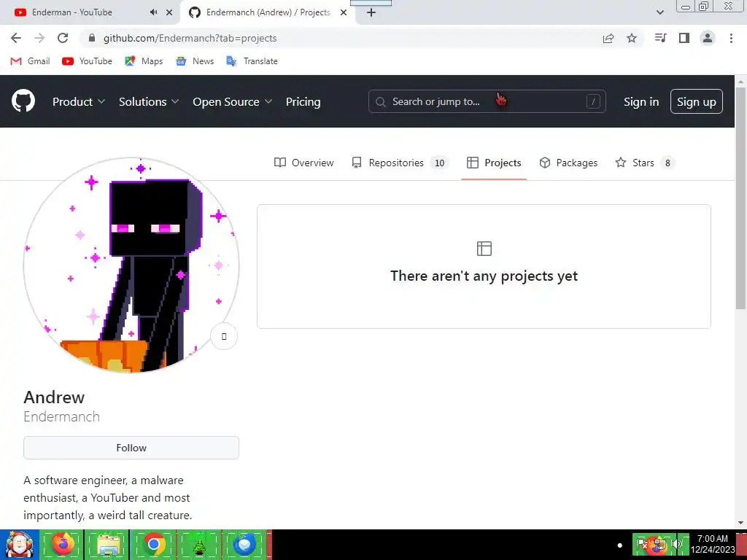
Task: Click the status emoji badge on avatar
Action: (224, 337)
